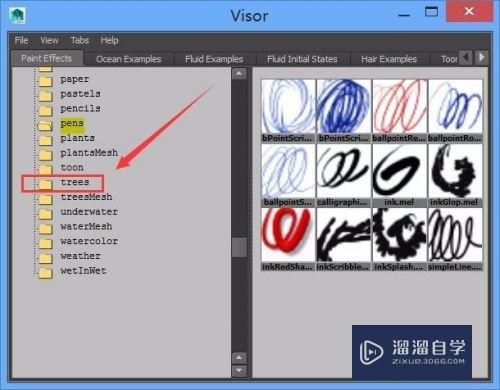Choose the calligraphi brush thumbnail

(x=344, y=171)
